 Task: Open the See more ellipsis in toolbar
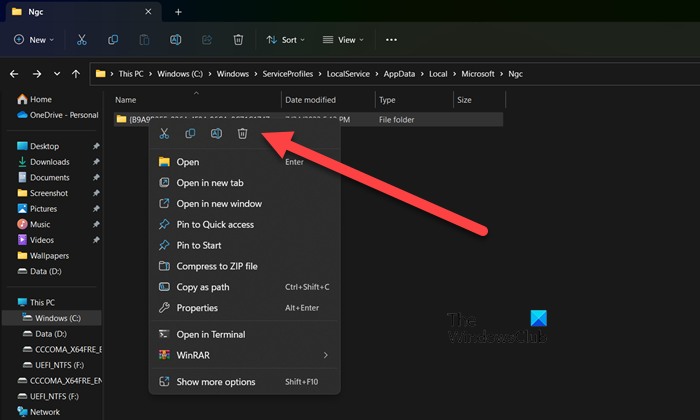coord(391,40)
